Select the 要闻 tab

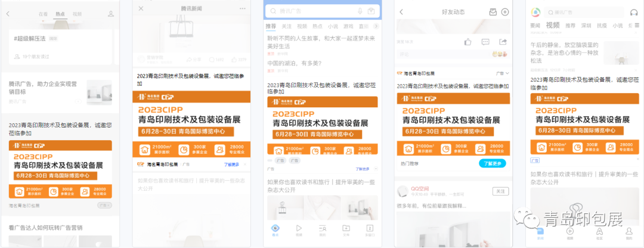click(535, 26)
